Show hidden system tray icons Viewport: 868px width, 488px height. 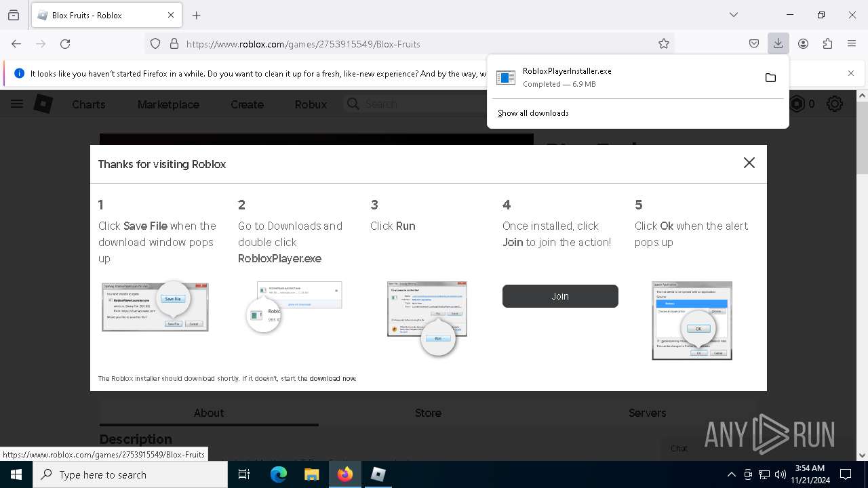pos(731,474)
